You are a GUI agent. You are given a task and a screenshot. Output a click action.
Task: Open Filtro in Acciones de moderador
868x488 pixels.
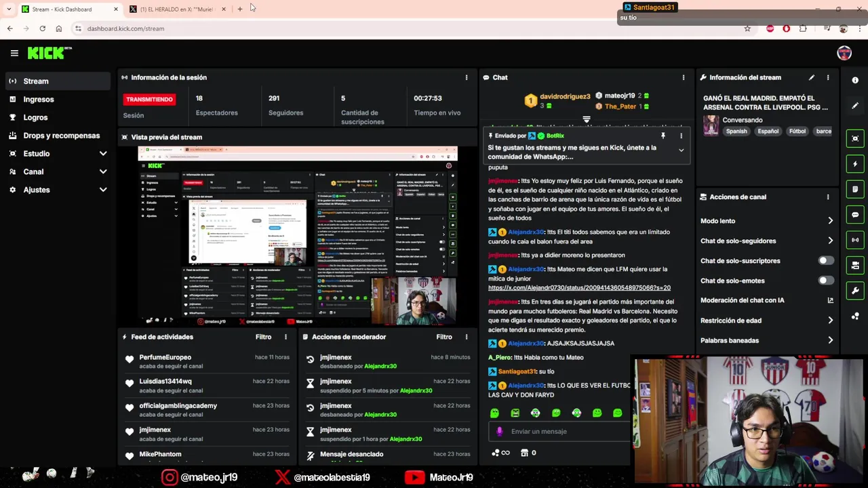coord(444,337)
